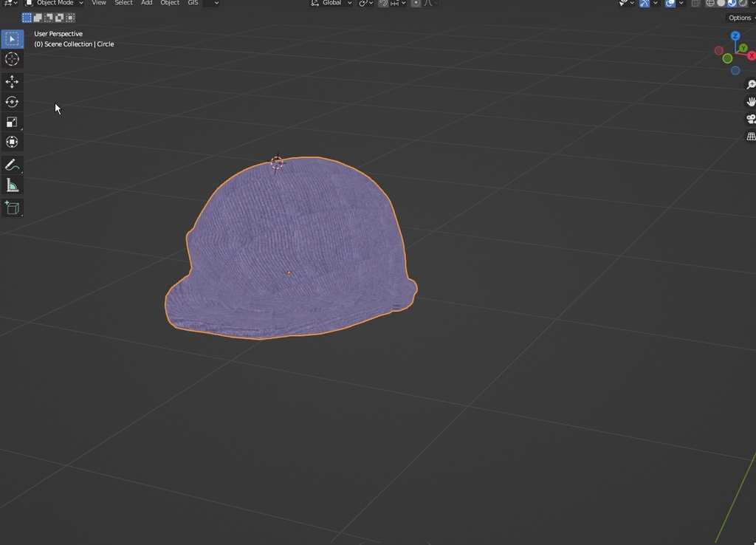Click the green Y axis gizmo handle

[743, 48]
